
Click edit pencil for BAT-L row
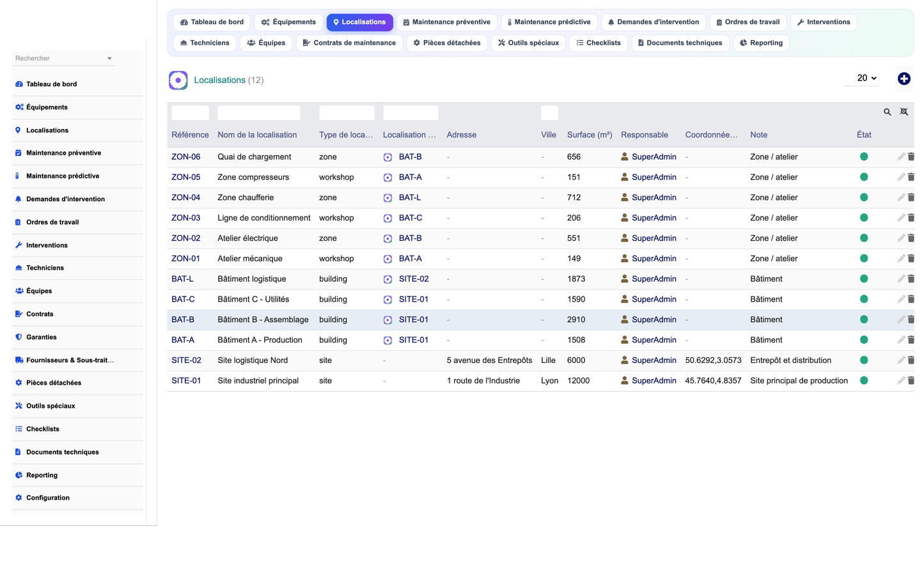coord(900,279)
